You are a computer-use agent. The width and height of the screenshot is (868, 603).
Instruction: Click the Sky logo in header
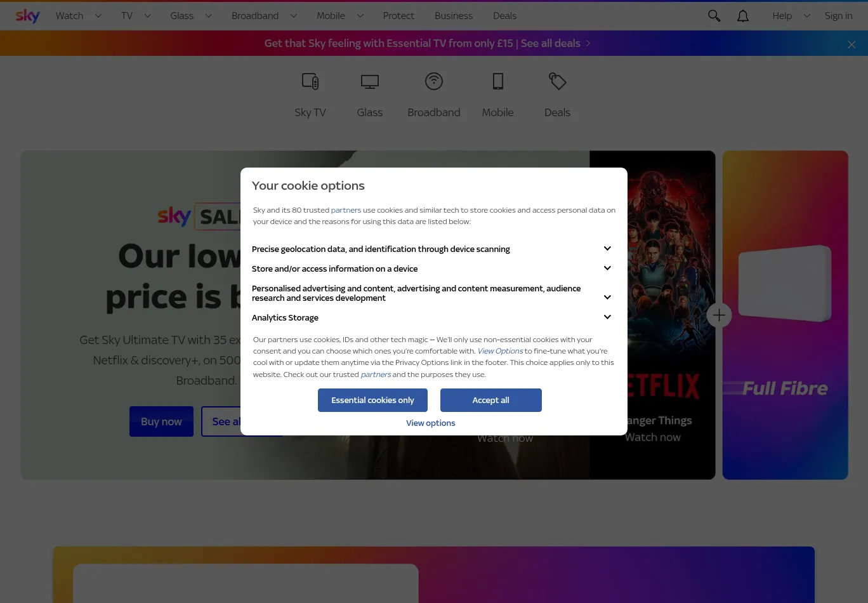click(27, 16)
